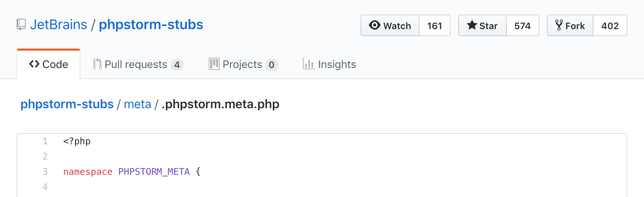Click the Insights bar graph icon
Image resolution: width=644 pixels, height=197 pixels.
point(308,64)
